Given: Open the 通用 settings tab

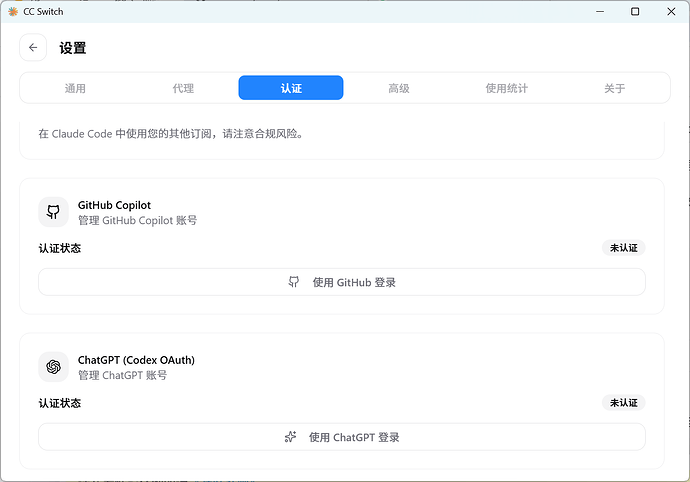Looking at the screenshot, I should 75,88.
